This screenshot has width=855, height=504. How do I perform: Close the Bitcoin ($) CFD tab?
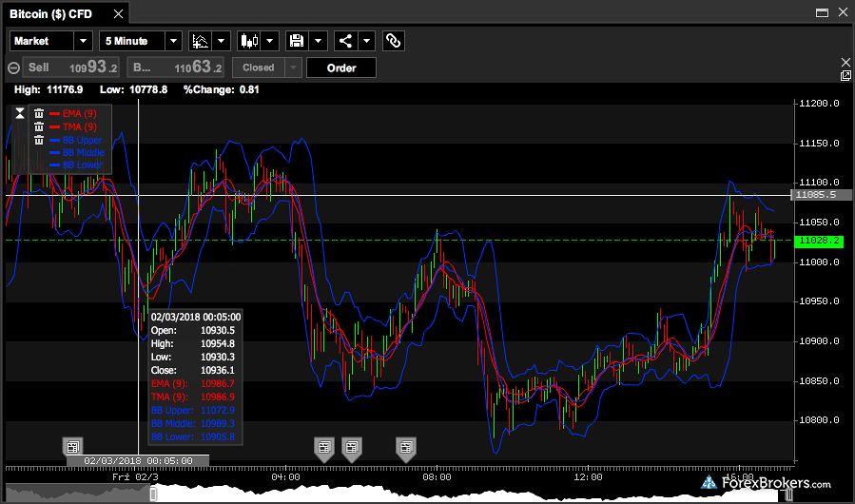coord(118,14)
